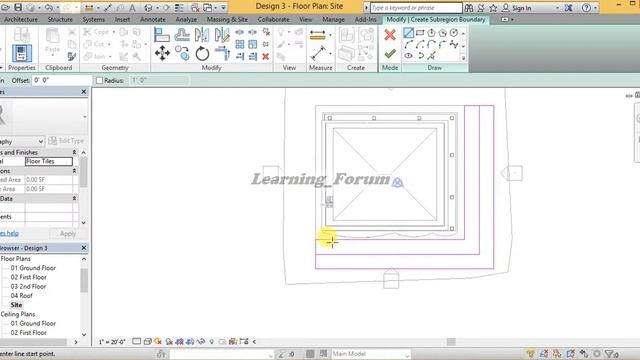Click the Text tool A in quick access
The width and height of the screenshot is (640, 360).
(132, 8)
